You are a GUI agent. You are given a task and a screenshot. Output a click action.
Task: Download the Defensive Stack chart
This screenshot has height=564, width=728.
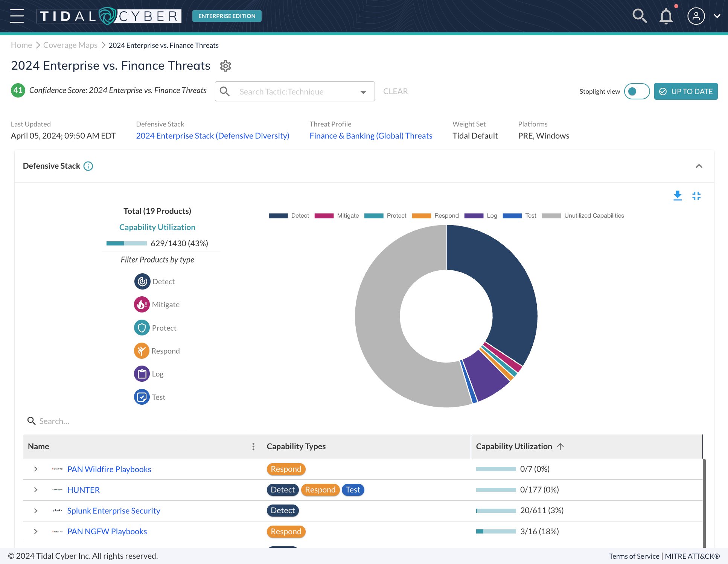tap(677, 196)
